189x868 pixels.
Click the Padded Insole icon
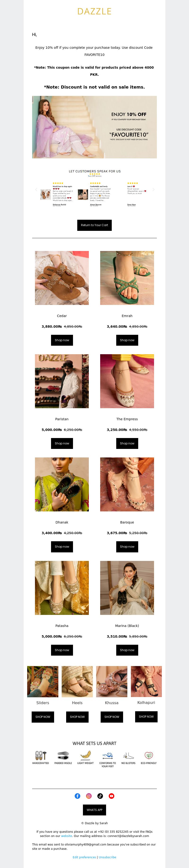click(x=63, y=755)
